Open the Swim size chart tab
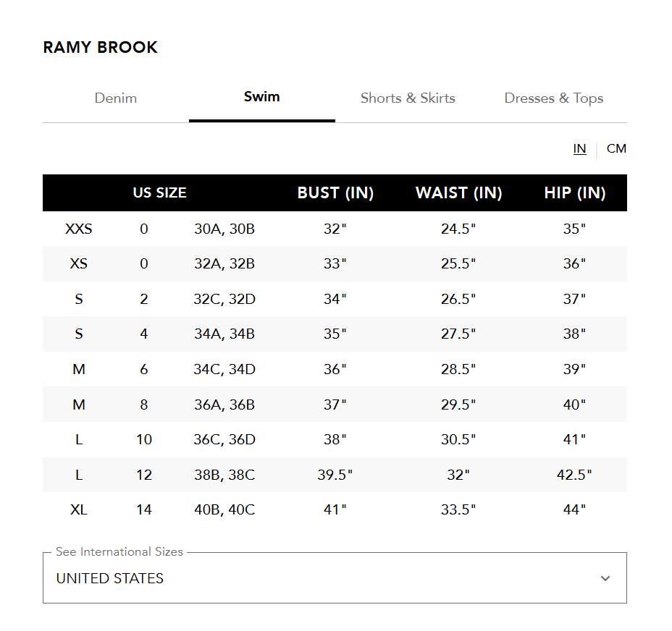Screen dimensions: 672x631 point(261,96)
